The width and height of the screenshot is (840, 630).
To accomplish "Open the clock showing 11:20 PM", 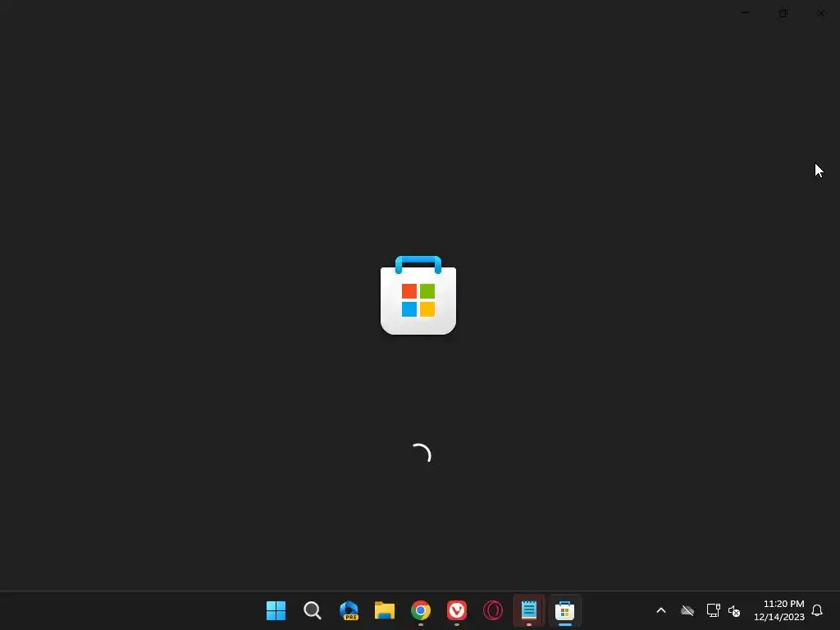I will click(779, 610).
